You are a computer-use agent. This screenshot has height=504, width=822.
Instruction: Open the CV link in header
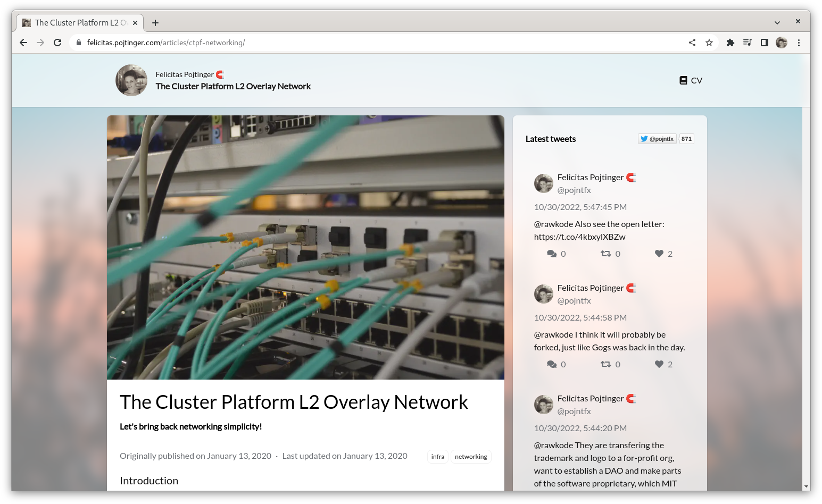tap(691, 80)
